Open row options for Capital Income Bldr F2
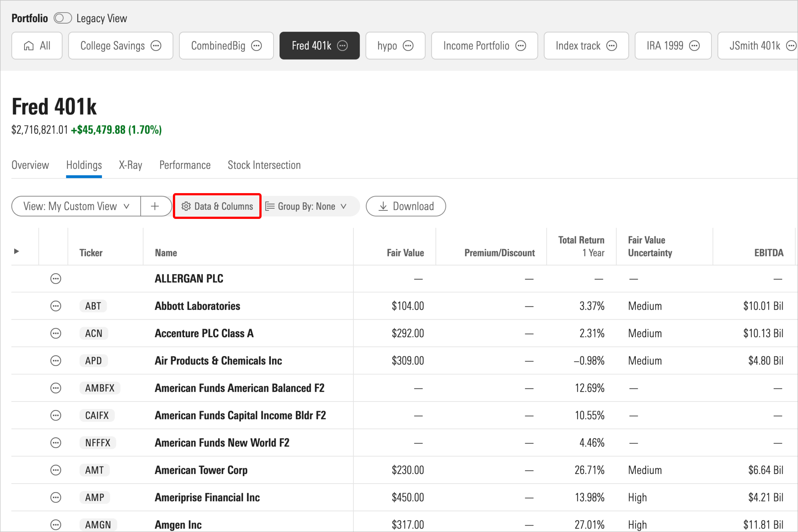The height and width of the screenshot is (532, 798). click(x=56, y=416)
